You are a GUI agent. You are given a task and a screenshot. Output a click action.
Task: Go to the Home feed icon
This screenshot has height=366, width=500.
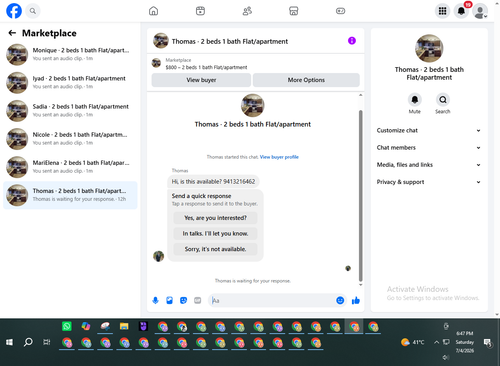pos(153,11)
